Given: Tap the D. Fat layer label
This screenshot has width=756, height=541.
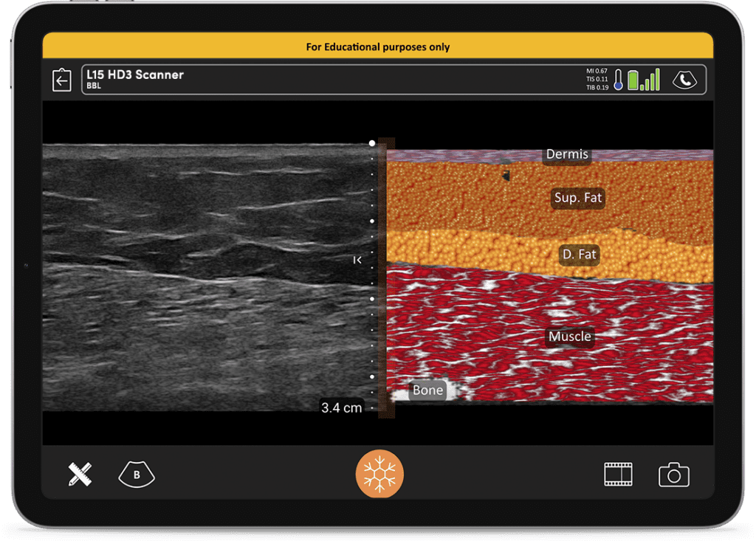Looking at the screenshot, I should [x=580, y=255].
